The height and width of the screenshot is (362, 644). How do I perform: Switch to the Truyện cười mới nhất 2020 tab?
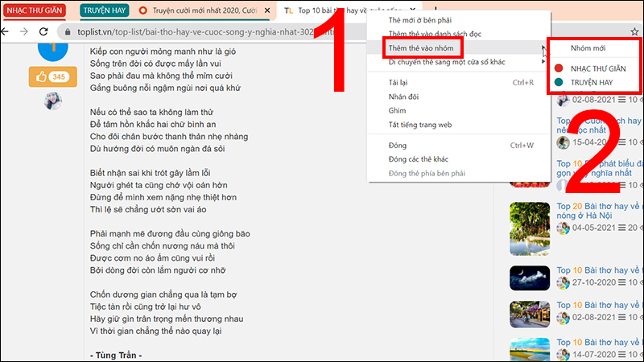pyautogui.click(x=204, y=10)
